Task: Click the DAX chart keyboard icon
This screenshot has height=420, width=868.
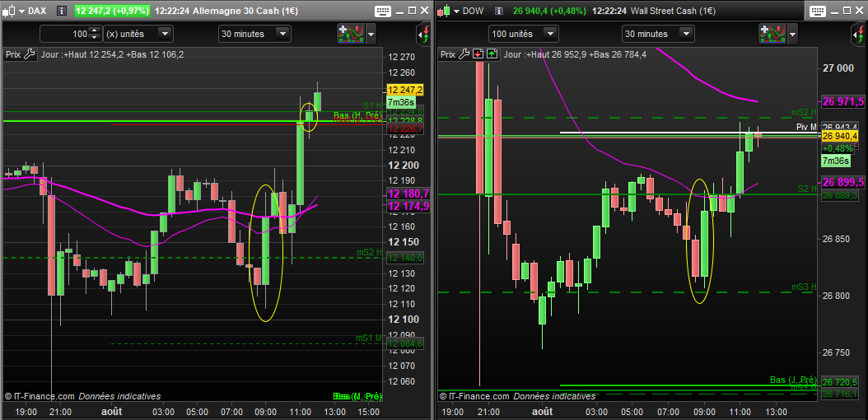Action: coord(382,10)
